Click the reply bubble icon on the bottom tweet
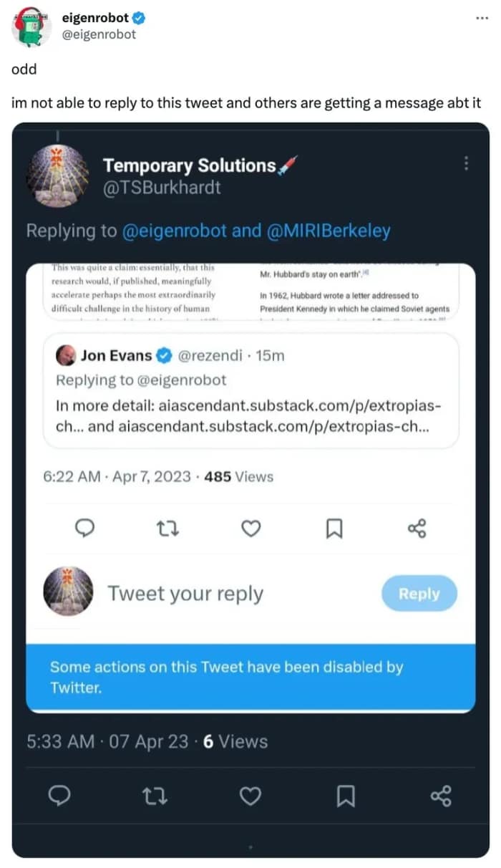This screenshot has height=868, width=501. [59, 794]
